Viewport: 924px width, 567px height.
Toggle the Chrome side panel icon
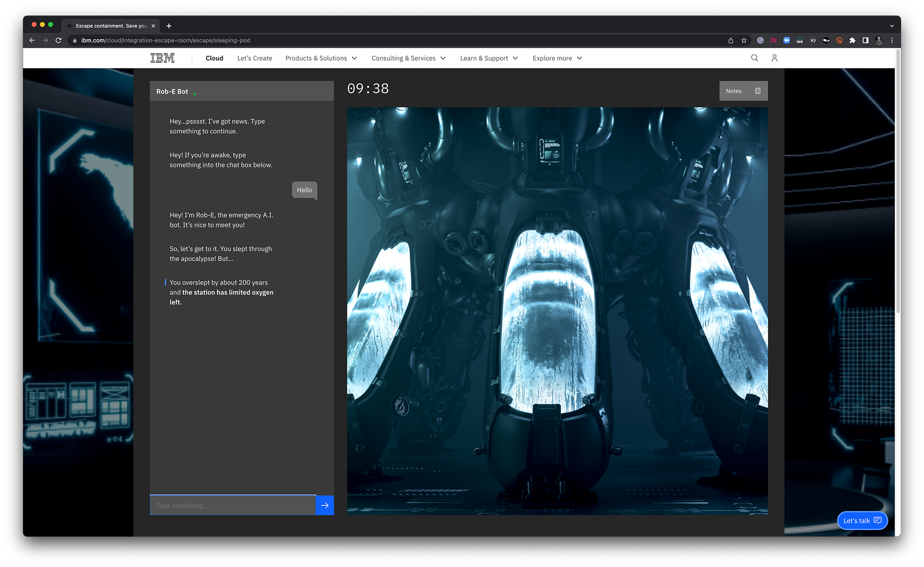tap(865, 40)
